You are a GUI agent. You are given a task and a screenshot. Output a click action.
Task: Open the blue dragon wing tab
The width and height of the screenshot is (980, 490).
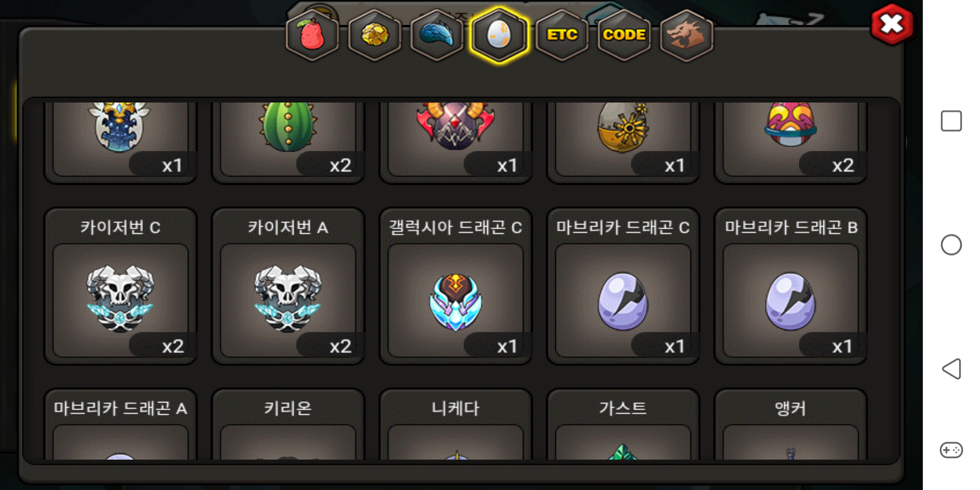(437, 35)
